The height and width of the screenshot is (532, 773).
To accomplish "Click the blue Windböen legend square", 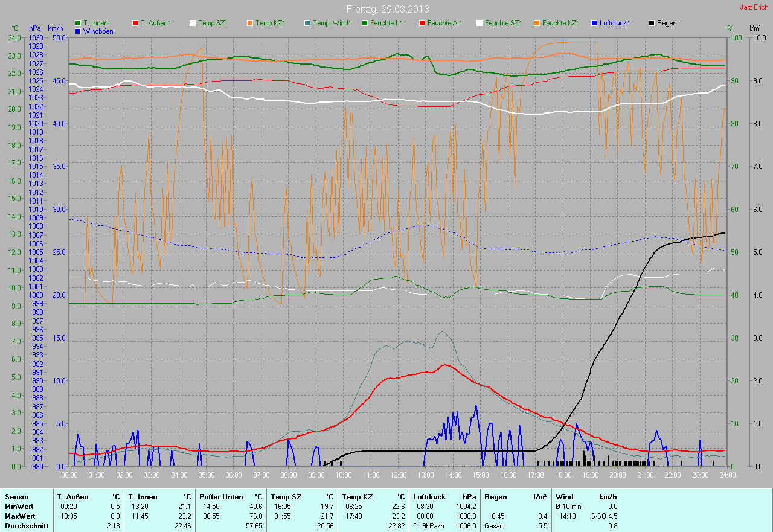I will (78, 31).
